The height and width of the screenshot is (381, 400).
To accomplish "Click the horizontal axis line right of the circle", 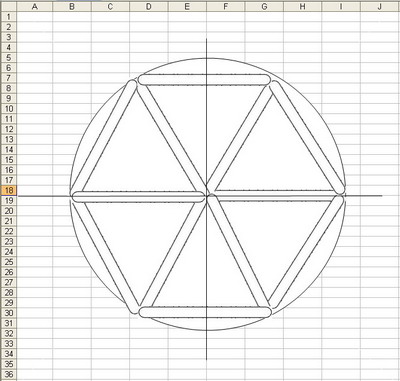I will click(364, 196).
